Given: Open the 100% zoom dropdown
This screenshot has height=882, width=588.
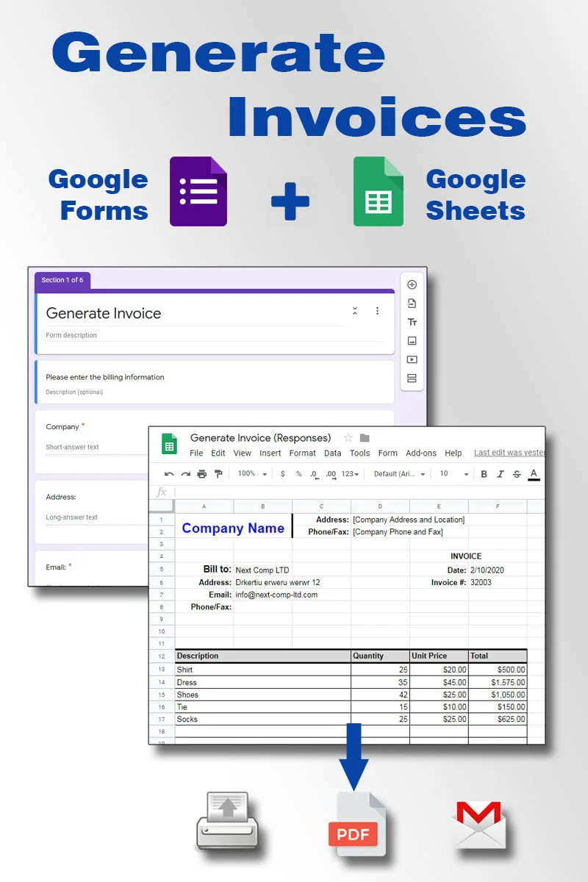Looking at the screenshot, I should [x=252, y=474].
